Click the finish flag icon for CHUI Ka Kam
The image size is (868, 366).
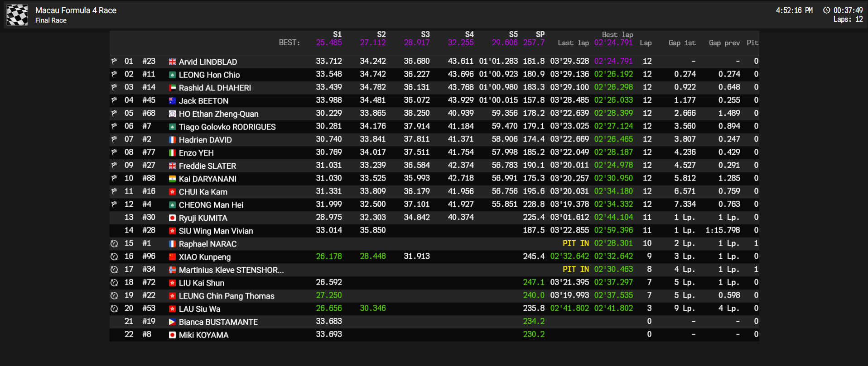click(x=114, y=192)
